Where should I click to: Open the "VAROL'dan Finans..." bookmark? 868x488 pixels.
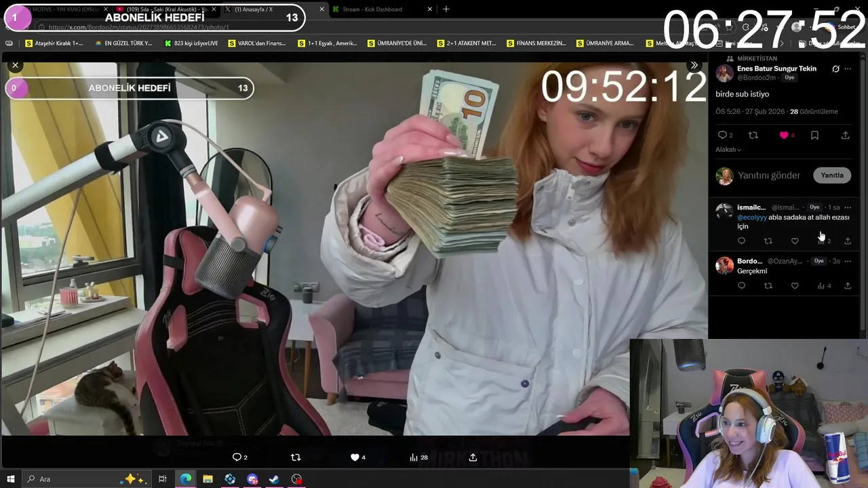257,43
